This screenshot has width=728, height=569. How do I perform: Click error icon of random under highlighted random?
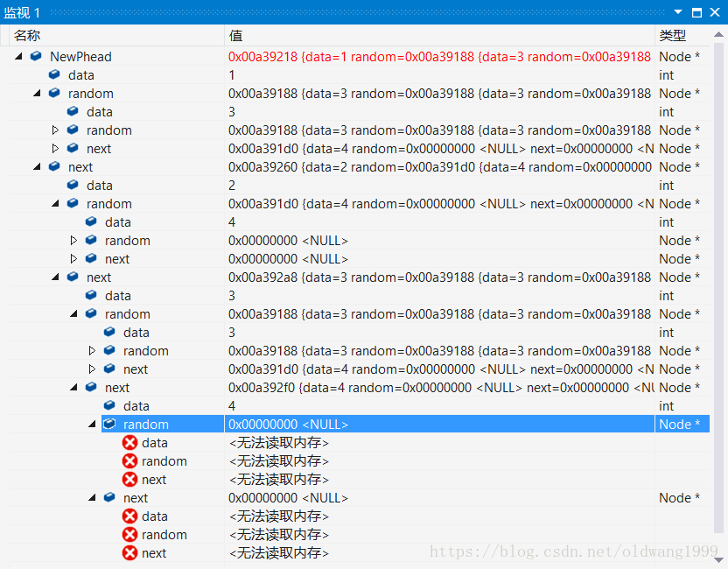(x=130, y=460)
